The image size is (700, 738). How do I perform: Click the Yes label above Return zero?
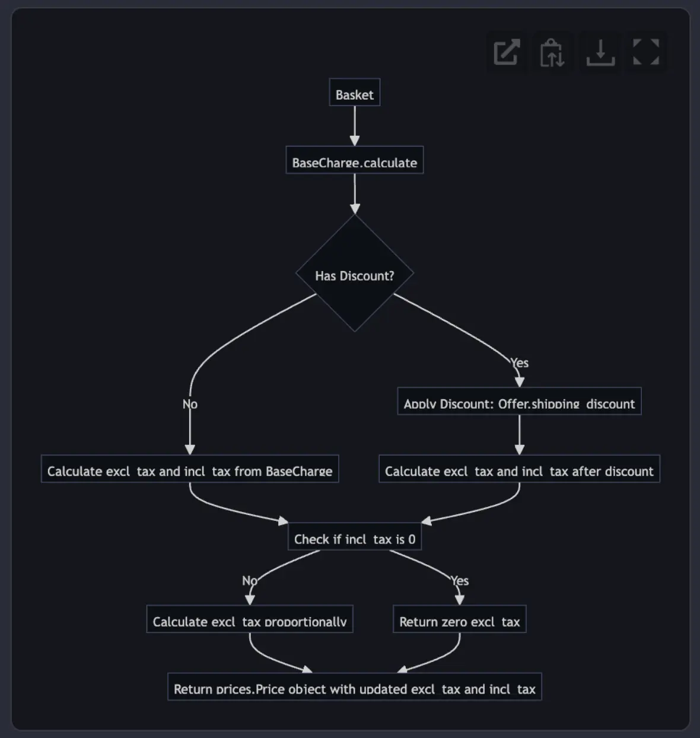(460, 581)
